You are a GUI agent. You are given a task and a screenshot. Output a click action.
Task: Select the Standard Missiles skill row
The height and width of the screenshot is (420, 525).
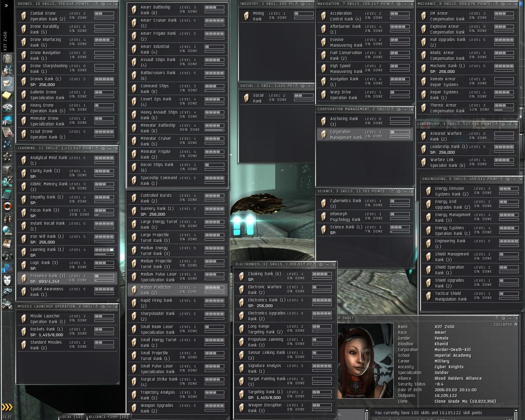coord(67,345)
